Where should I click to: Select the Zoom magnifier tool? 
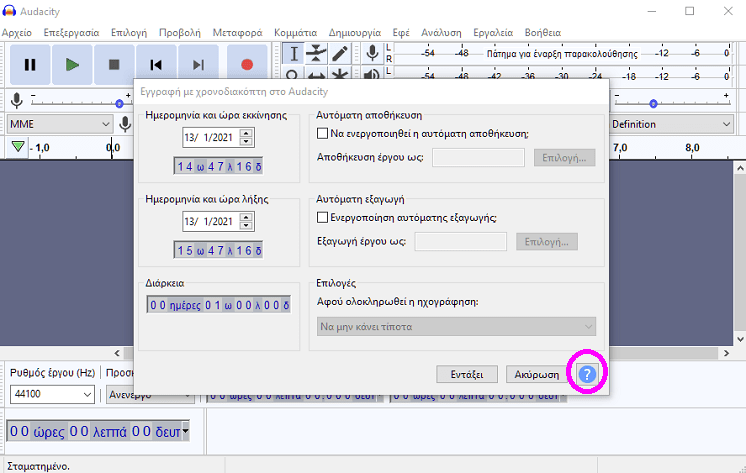coord(293,74)
